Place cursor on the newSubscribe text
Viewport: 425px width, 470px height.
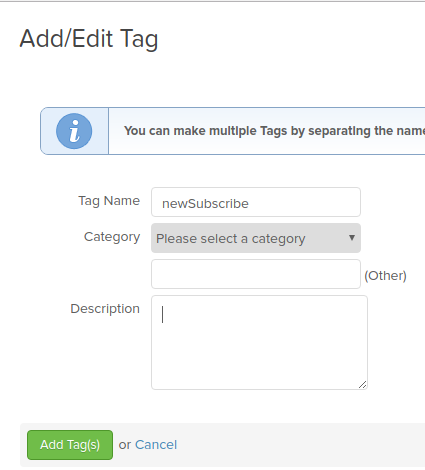point(205,204)
